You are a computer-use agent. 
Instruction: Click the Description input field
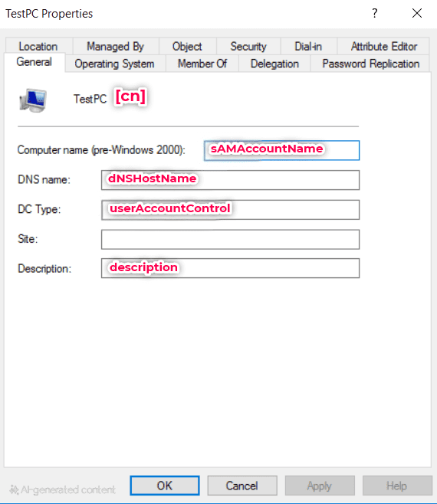(231, 268)
